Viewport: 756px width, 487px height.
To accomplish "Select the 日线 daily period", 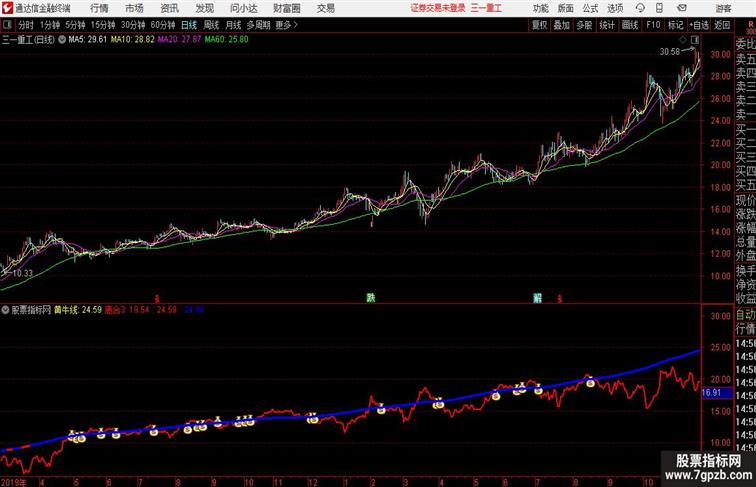I will (189, 25).
